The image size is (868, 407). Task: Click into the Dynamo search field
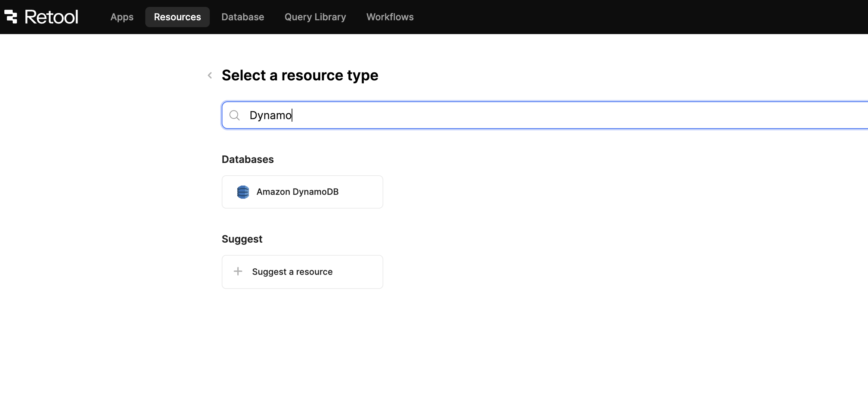pyautogui.click(x=545, y=115)
